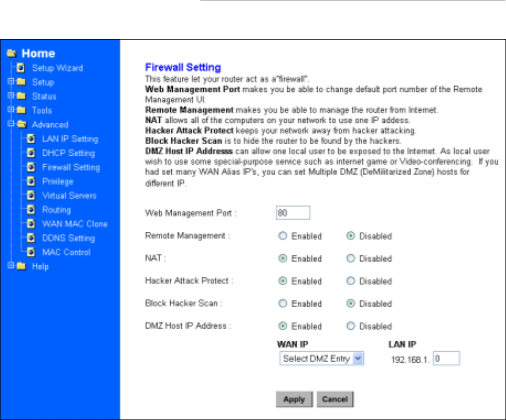Screen dimensions: 506x420
Task: Open WAN MAC Clone page
Action: click(x=75, y=224)
